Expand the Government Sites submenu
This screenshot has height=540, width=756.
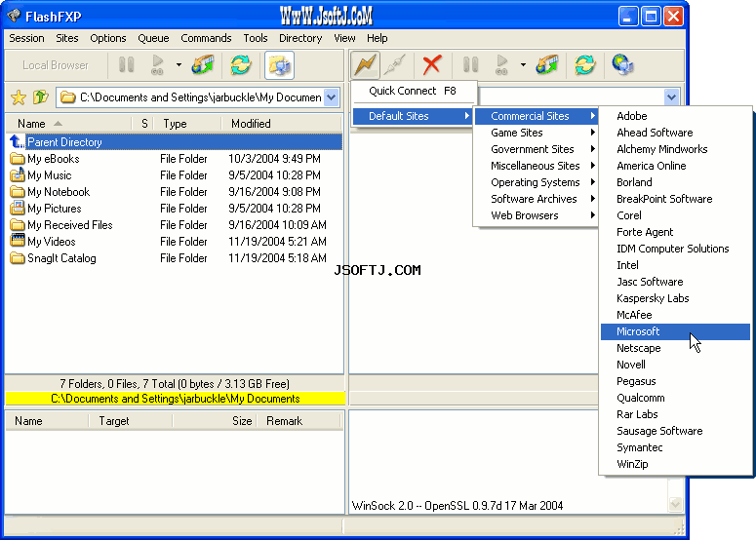536,149
